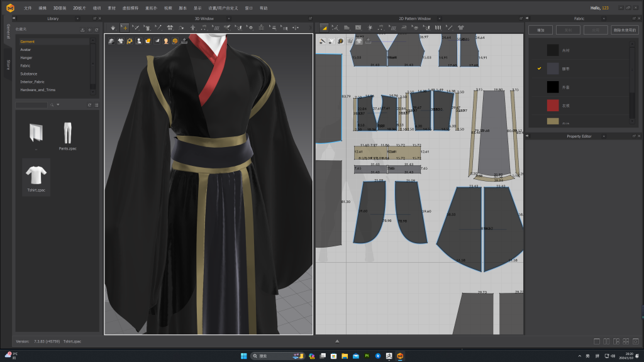Open the Property Editor dropdown arrow
644x362 pixels.
coord(604,136)
